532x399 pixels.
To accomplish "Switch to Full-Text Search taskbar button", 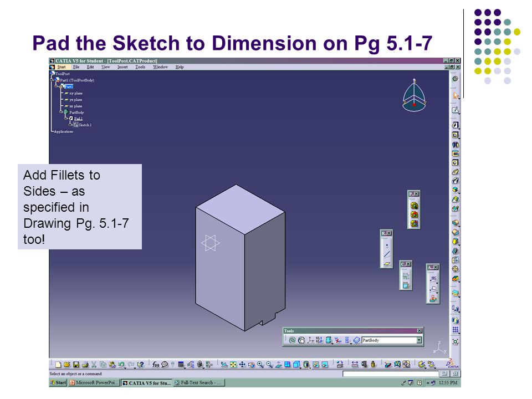I will (198, 383).
